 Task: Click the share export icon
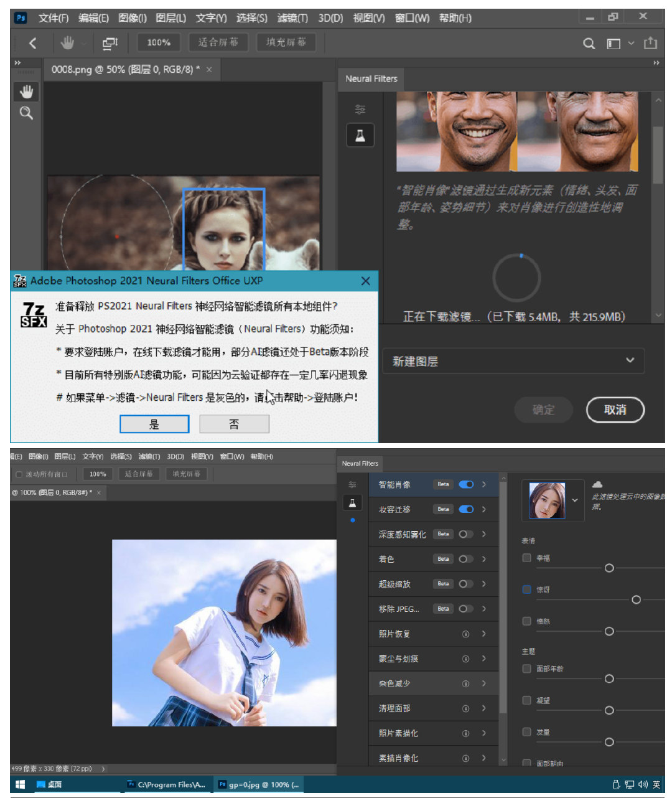pos(650,43)
